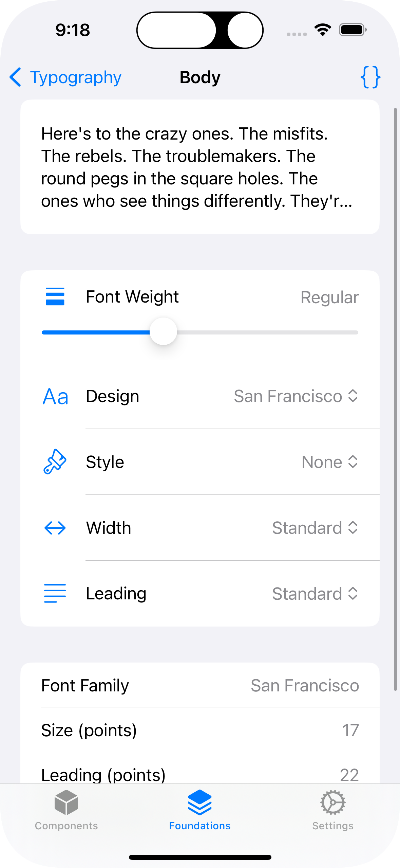Image resolution: width=400 pixels, height=868 pixels.
Task: Tap the battery status icon
Action: [353, 30]
